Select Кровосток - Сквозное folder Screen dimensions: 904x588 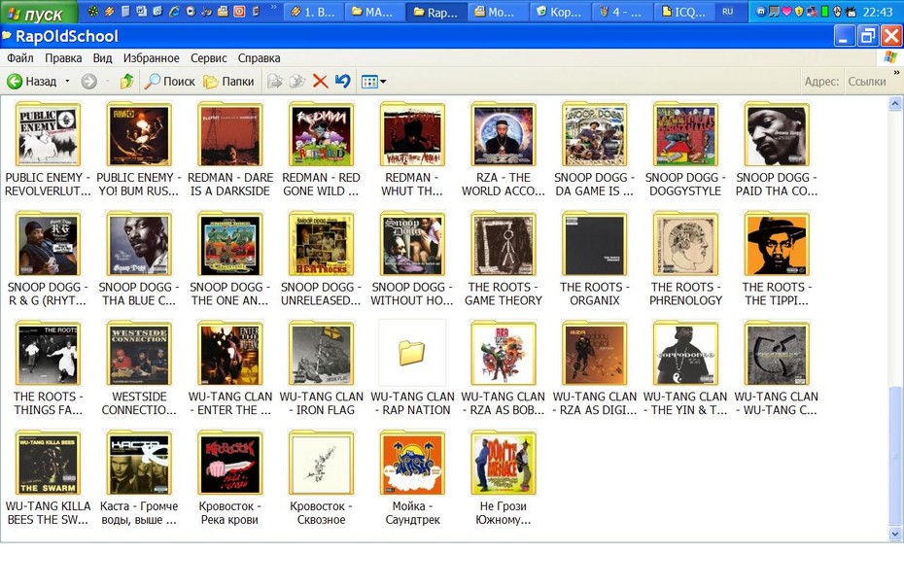(321, 478)
